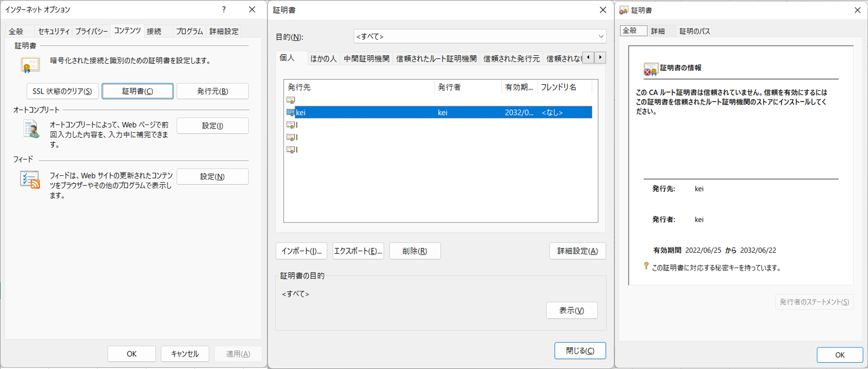Open the 詳細設定 button in certificates dialog
868x369 pixels.
point(577,251)
